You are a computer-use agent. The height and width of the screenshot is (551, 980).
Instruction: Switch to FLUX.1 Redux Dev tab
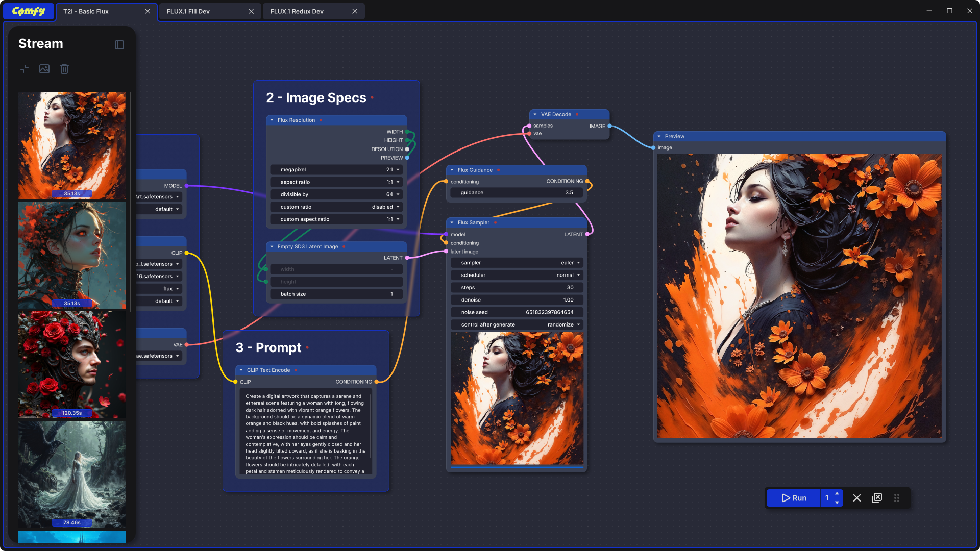[297, 11]
